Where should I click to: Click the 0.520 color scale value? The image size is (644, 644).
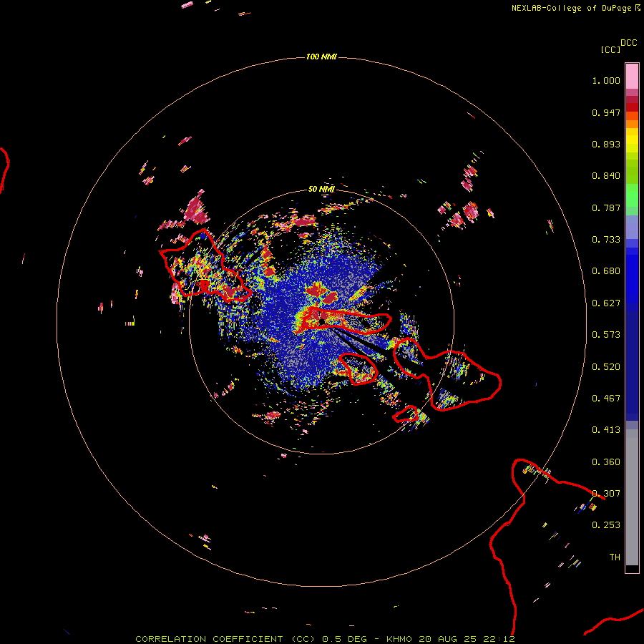point(606,367)
